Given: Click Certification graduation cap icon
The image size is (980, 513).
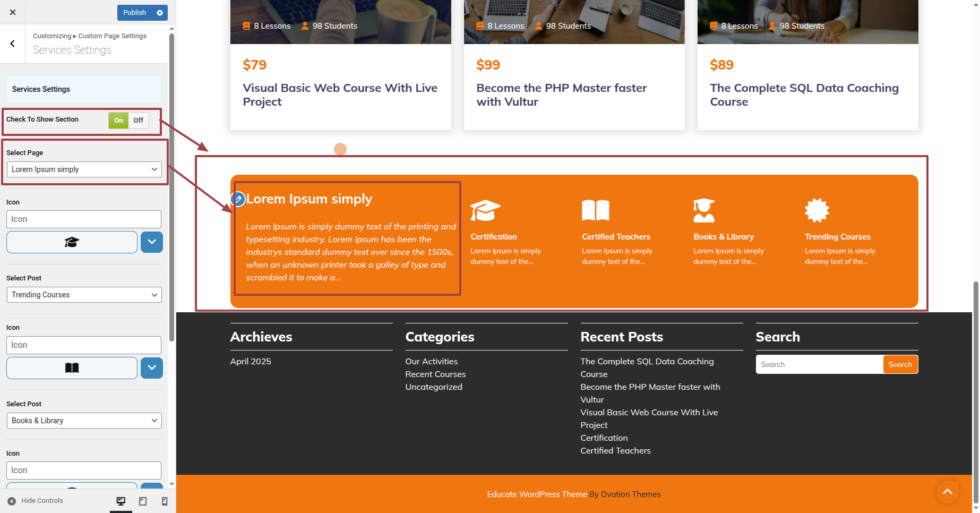Looking at the screenshot, I should [x=485, y=210].
